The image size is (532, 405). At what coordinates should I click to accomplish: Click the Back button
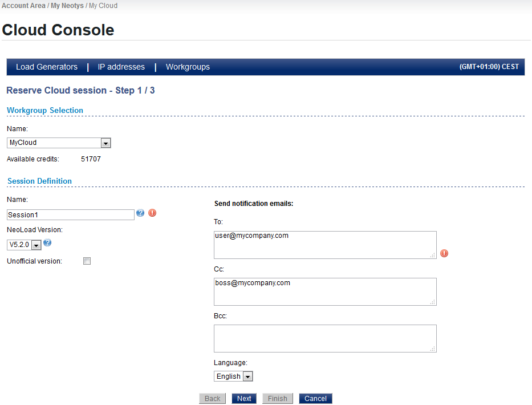(x=212, y=399)
